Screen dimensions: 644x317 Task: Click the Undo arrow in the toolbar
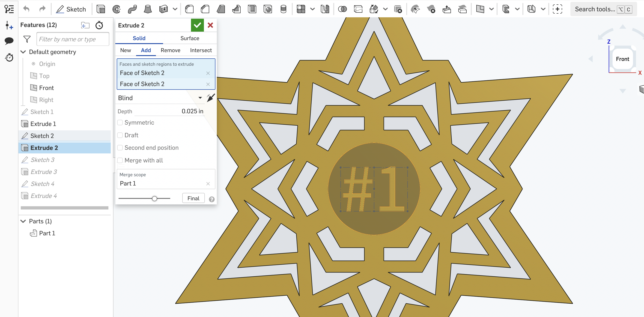pyautogui.click(x=26, y=9)
